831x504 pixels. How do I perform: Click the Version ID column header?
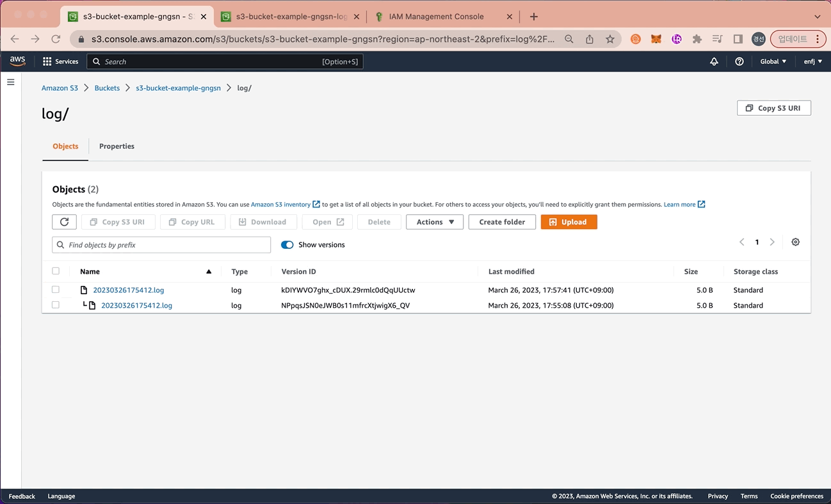click(298, 272)
